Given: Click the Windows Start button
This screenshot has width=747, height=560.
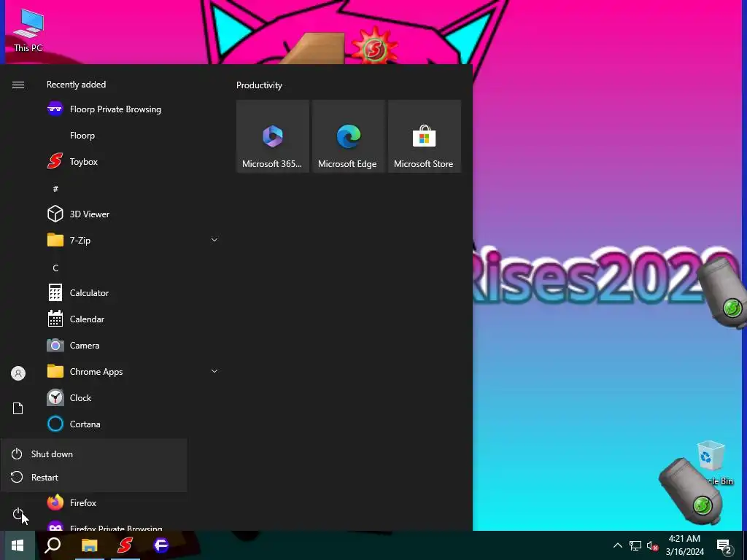Looking at the screenshot, I should tap(18, 545).
